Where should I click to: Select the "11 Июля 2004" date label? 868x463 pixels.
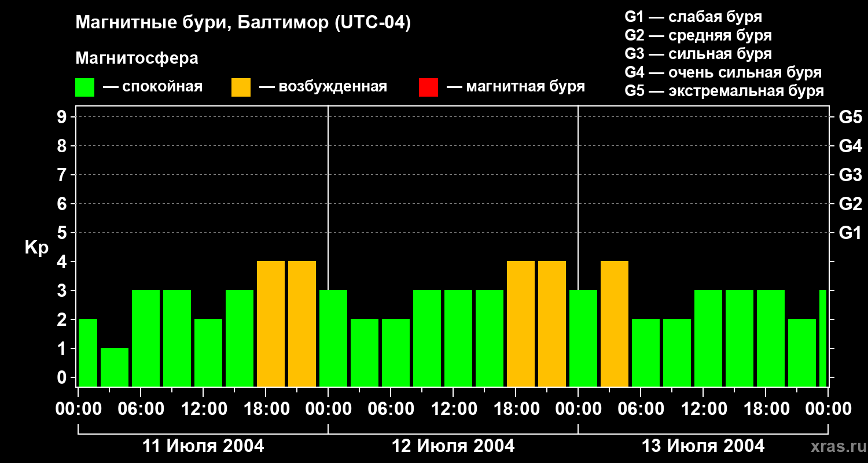click(x=203, y=446)
